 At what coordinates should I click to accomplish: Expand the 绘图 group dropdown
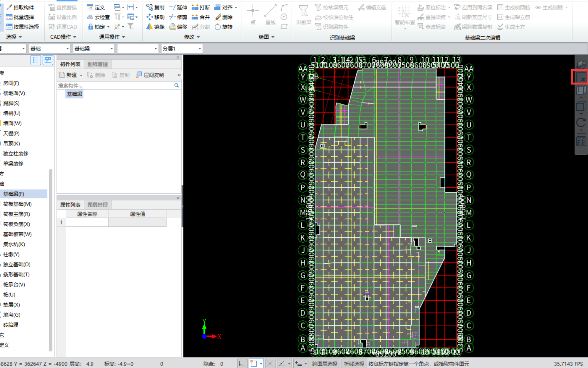tap(266, 37)
